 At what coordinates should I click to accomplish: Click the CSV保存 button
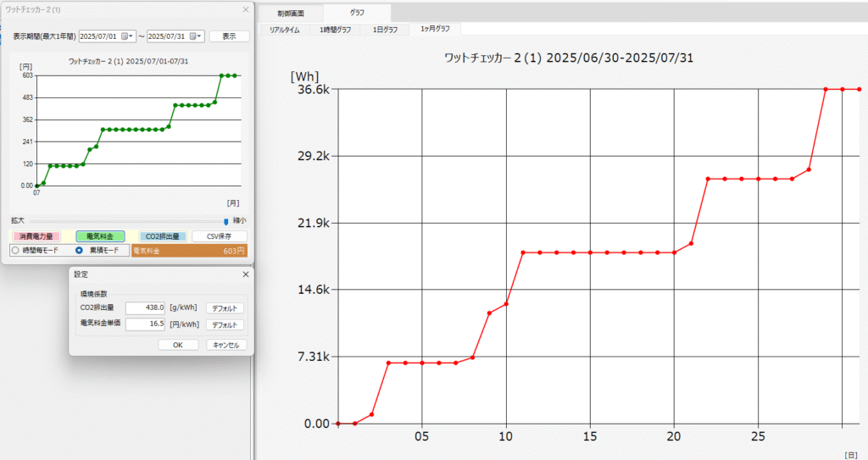pos(220,236)
